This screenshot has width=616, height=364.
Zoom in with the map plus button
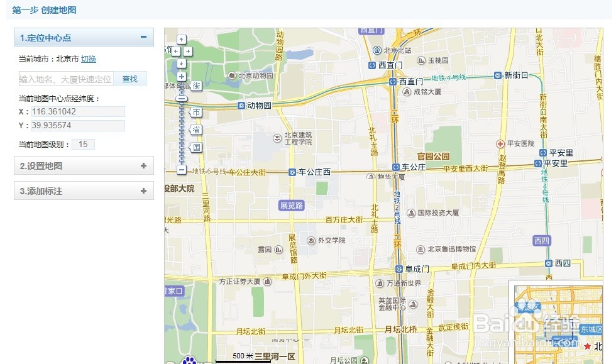(182, 77)
